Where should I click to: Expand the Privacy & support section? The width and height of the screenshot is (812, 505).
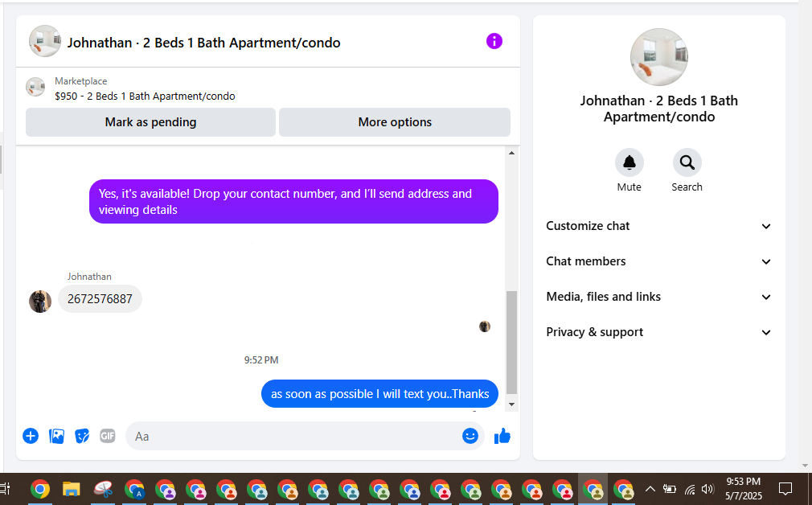click(658, 332)
